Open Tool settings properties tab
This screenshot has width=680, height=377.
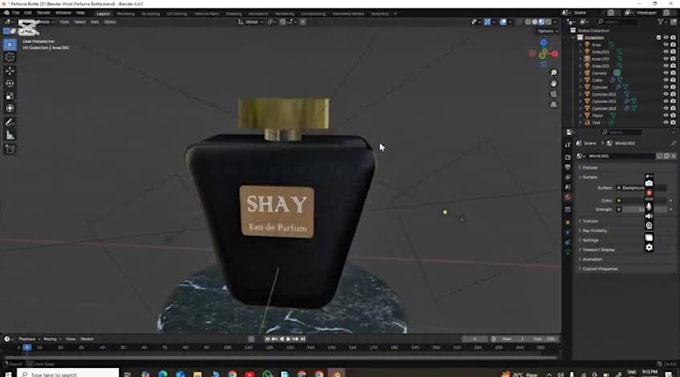(x=568, y=145)
